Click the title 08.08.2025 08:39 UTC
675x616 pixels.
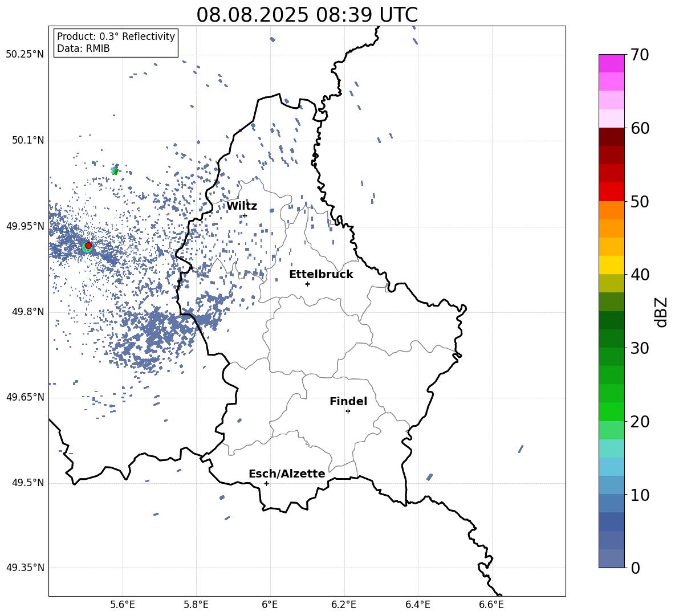(x=307, y=15)
